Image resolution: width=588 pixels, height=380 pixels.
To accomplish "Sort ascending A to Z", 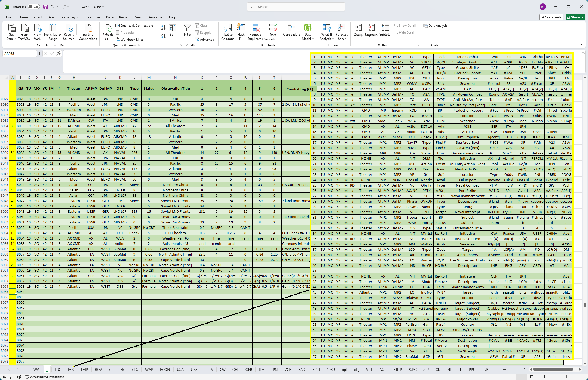I will [x=163, y=28].
